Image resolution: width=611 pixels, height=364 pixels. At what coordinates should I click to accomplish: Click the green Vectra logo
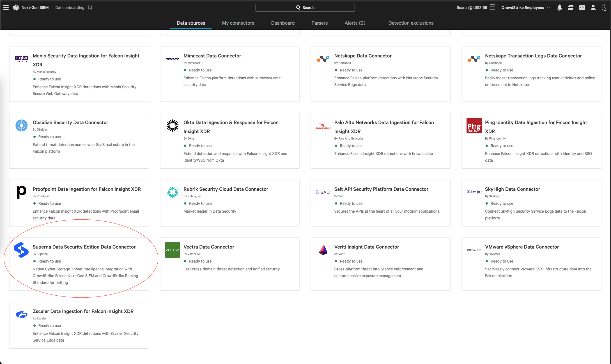pos(172,250)
